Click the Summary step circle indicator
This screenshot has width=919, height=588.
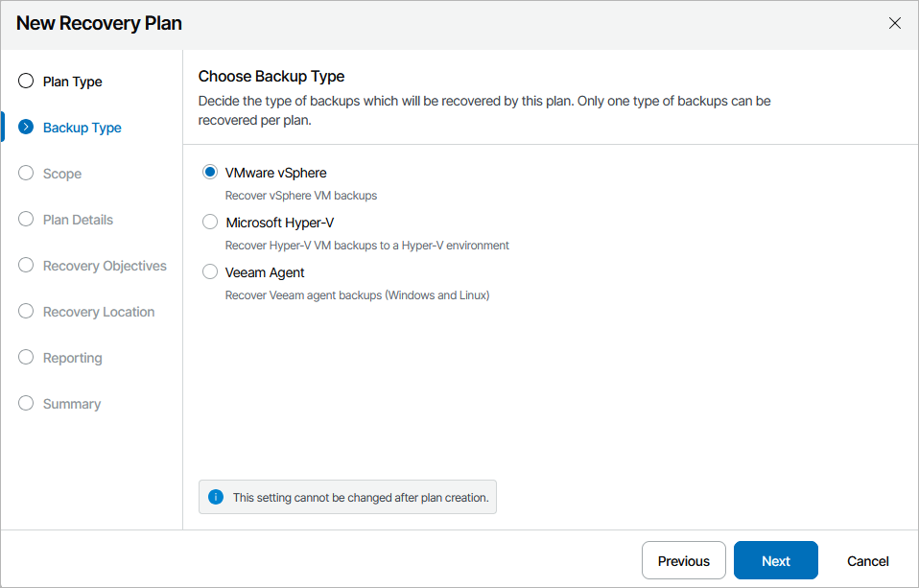pyautogui.click(x=25, y=403)
